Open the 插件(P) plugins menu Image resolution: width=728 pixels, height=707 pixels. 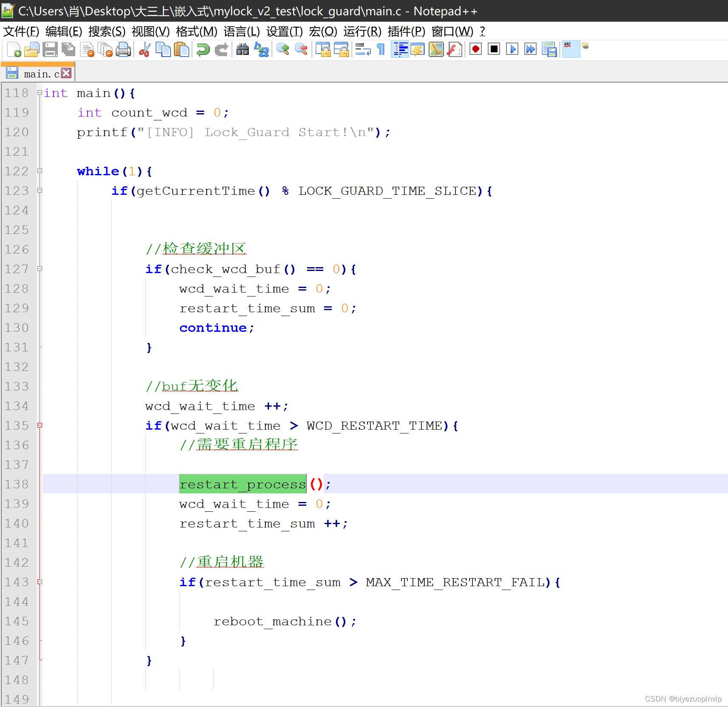(x=406, y=31)
